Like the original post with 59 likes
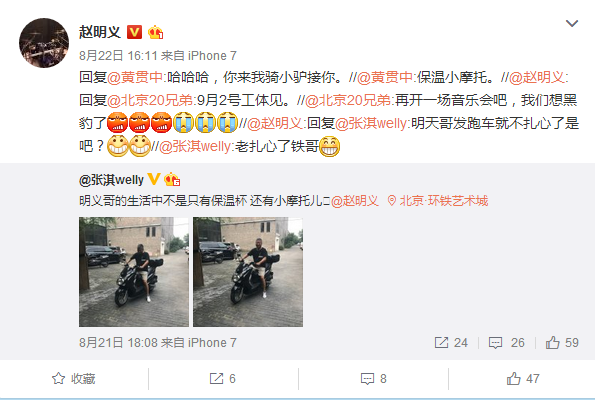595x400 pixels. [x=562, y=343]
